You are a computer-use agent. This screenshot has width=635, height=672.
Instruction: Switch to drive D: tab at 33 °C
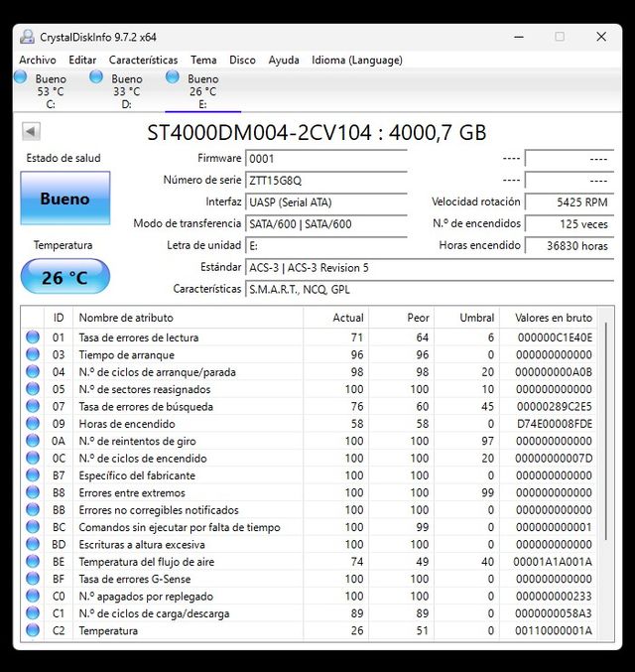pos(126,91)
